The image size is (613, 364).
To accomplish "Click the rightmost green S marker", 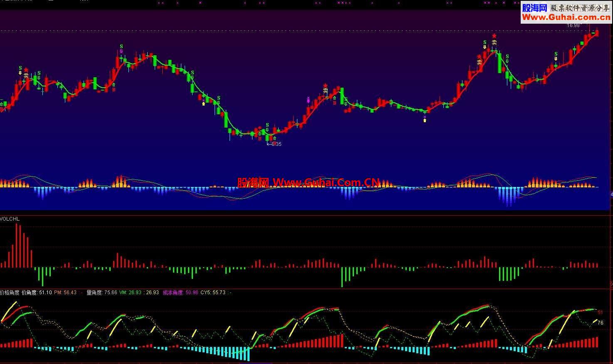I will pyautogui.click(x=556, y=54).
